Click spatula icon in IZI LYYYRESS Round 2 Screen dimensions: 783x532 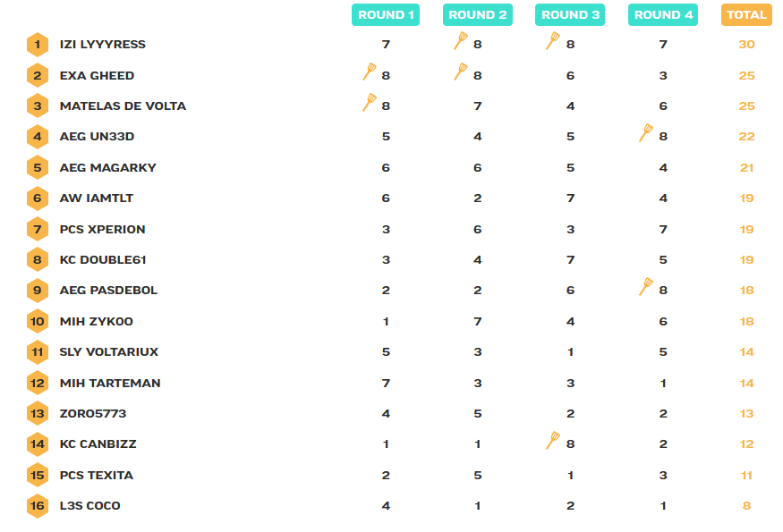click(x=461, y=41)
